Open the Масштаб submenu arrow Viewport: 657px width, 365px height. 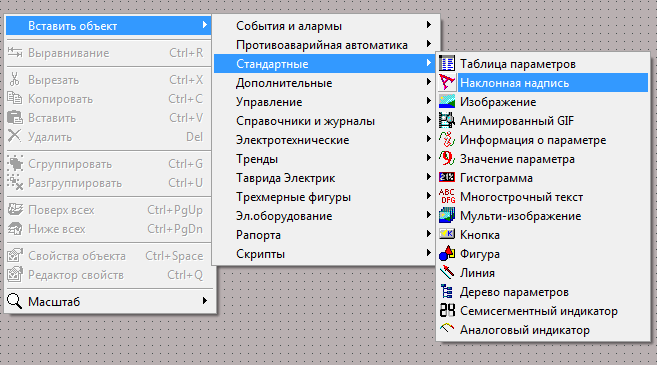click(204, 300)
